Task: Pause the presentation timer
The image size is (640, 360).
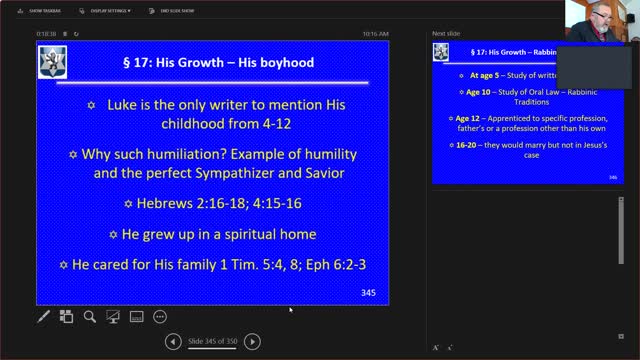Action: point(65,34)
